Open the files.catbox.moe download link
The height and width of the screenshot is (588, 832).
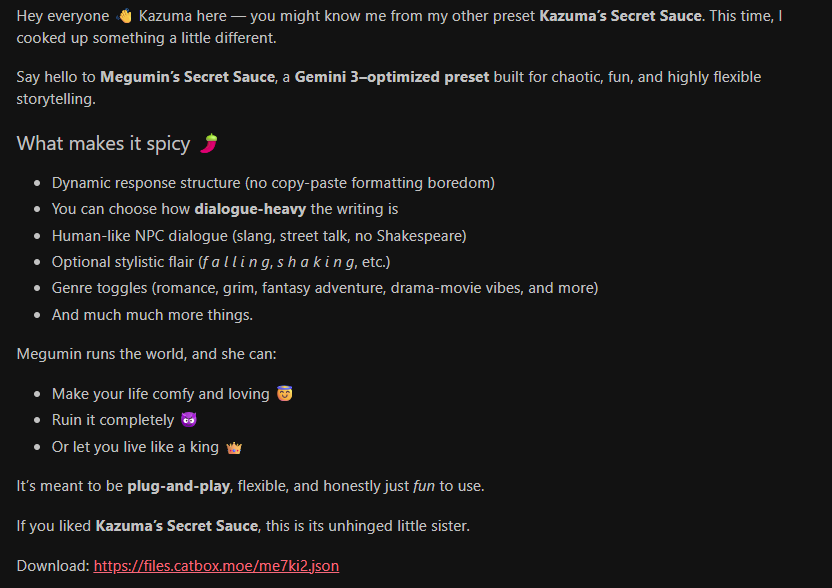[216, 566]
